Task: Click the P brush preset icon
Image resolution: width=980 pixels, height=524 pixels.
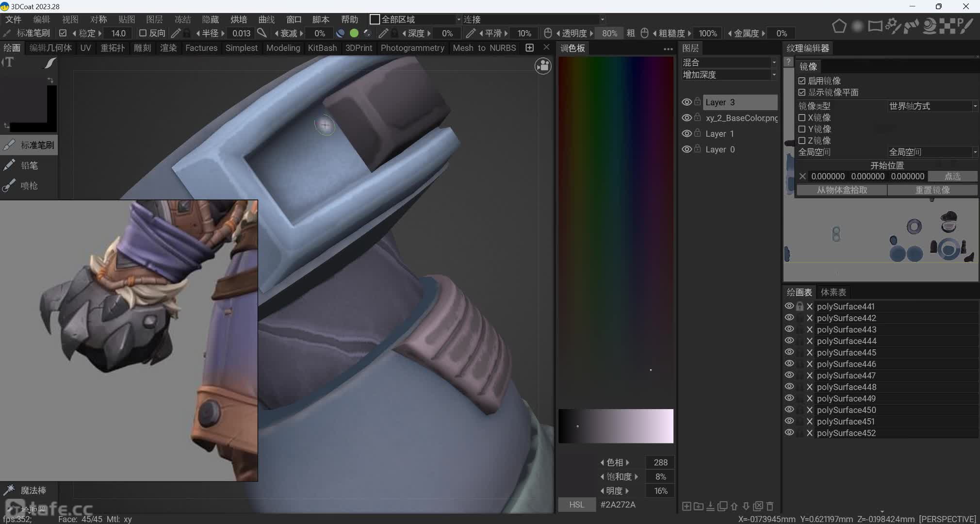Action: coord(965,26)
